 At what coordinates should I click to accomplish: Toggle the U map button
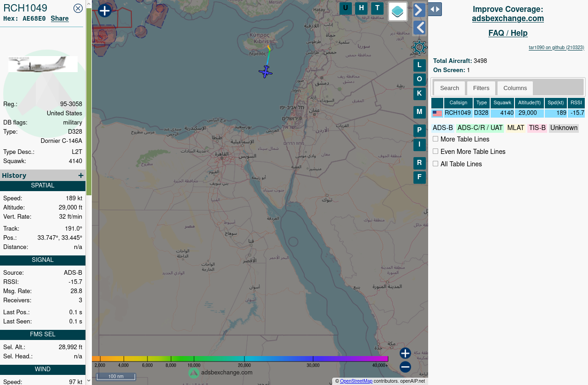(346, 8)
